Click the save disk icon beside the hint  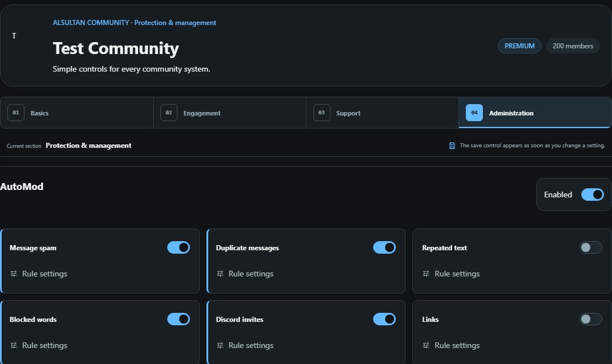click(452, 146)
